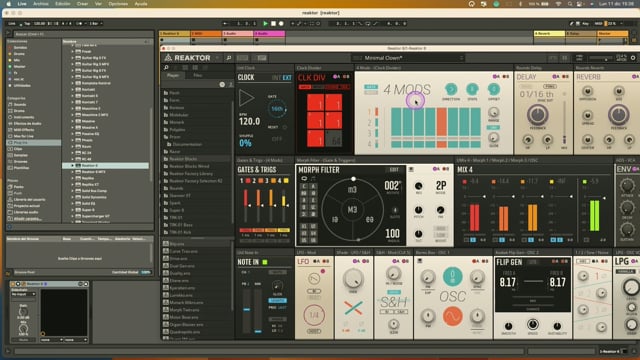The image size is (640, 360).
Task: Expand the Reaktor 6 plug-in entry
Action: tap(73, 166)
